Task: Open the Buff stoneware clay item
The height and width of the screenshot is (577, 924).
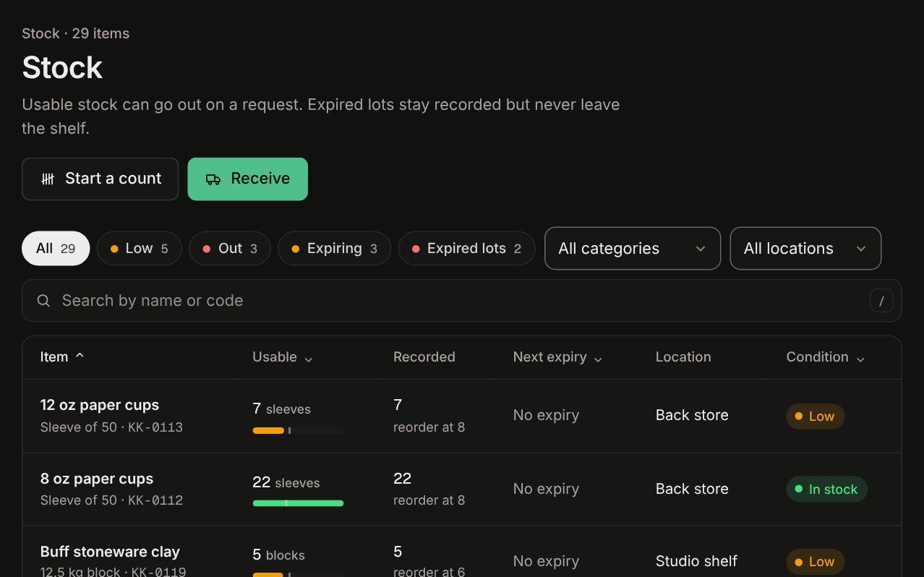Action: pos(110,552)
